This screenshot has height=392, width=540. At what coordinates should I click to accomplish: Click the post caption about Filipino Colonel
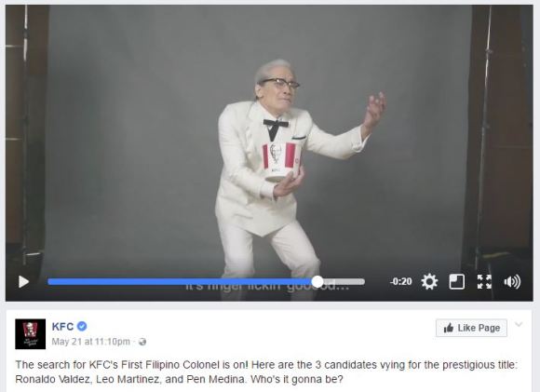pyautogui.click(x=266, y=372)
